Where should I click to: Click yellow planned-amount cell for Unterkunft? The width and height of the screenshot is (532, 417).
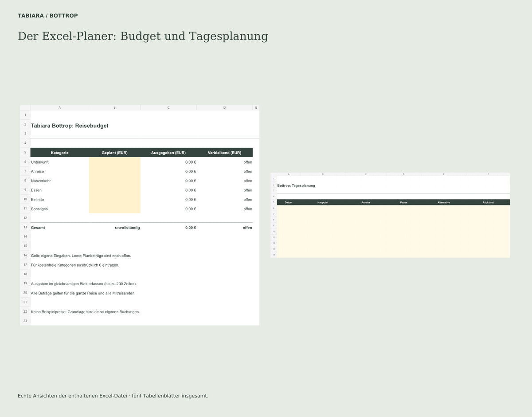[114, 162]
